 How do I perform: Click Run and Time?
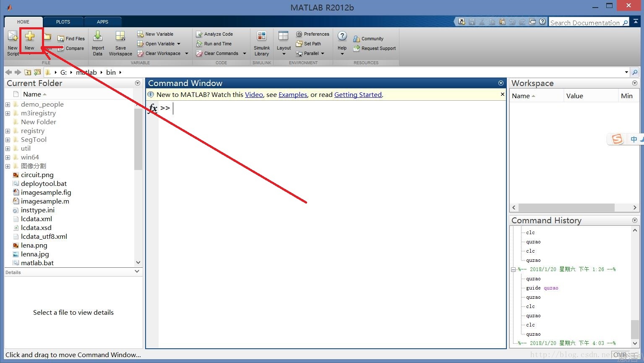point(214,44)
